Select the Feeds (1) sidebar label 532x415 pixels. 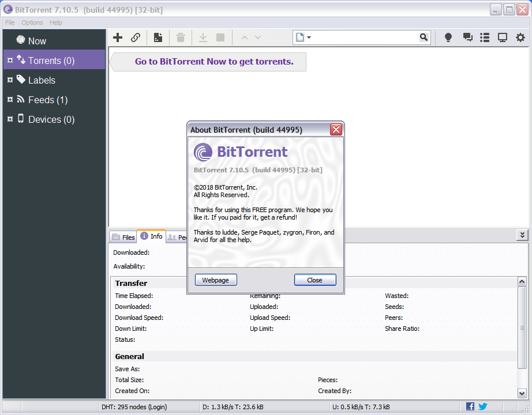click(48, 100)
